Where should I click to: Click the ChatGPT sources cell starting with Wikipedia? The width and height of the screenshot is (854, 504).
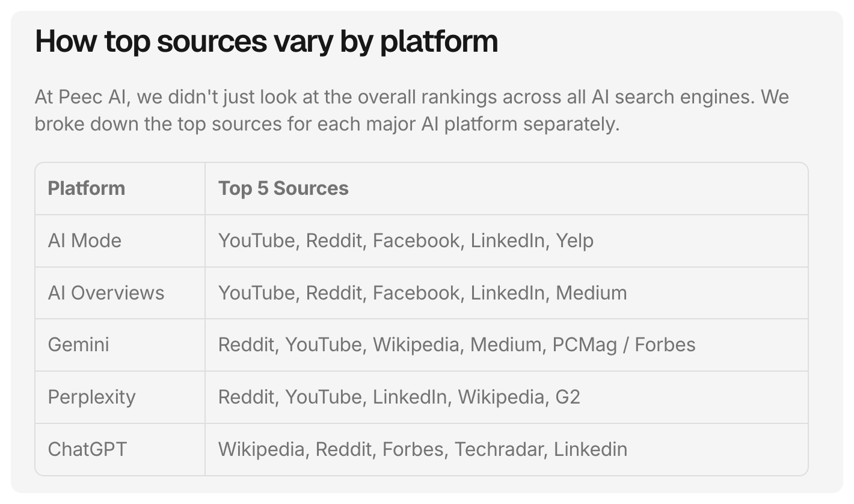click(x=422, y=449)
